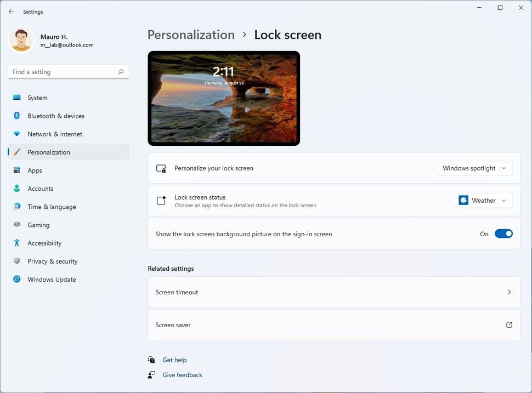The width and height of the screenshot is (532, 393).
Task: Click the Apps sidebar icon
Action: pyautogui.click(x=17, y=170)
